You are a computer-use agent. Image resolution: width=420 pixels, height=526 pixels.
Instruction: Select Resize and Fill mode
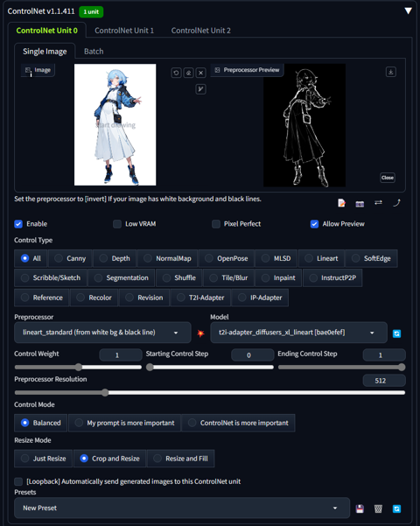[181, 459]
